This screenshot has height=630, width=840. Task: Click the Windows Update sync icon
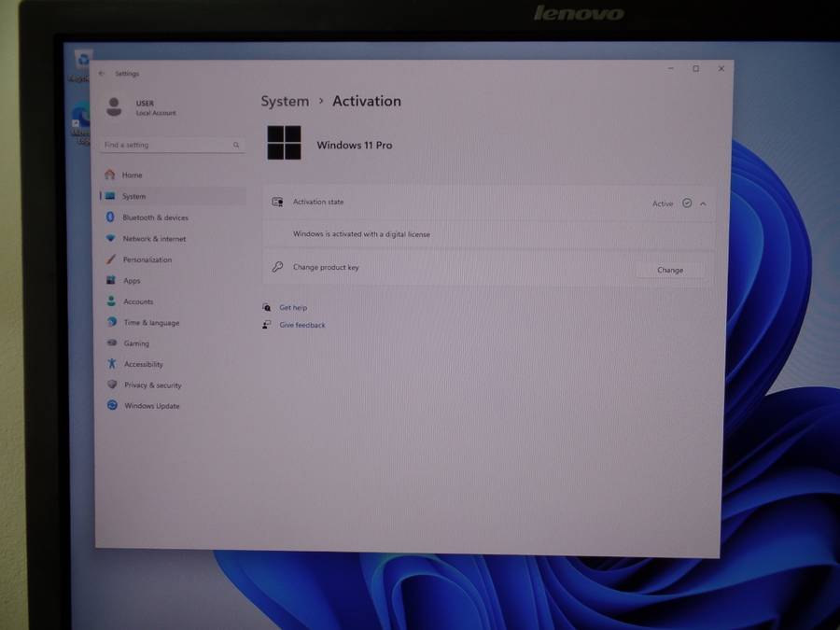(x=112, y=406)
